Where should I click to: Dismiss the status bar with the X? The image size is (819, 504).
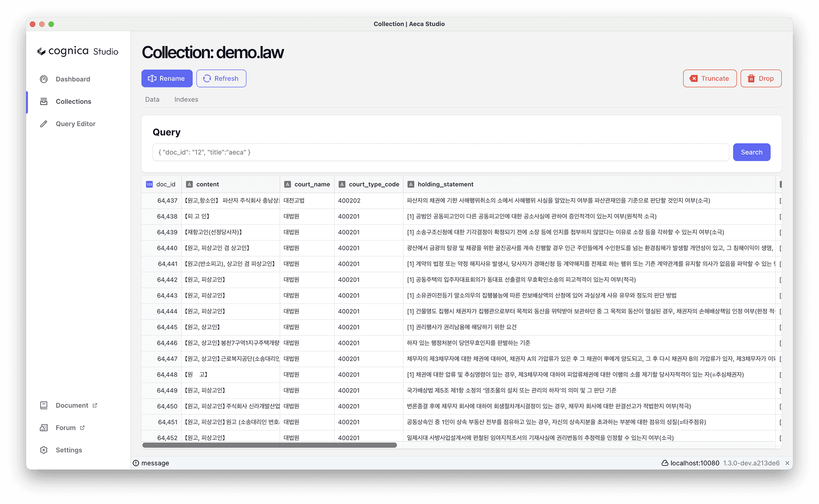click(x=787, y=463)
